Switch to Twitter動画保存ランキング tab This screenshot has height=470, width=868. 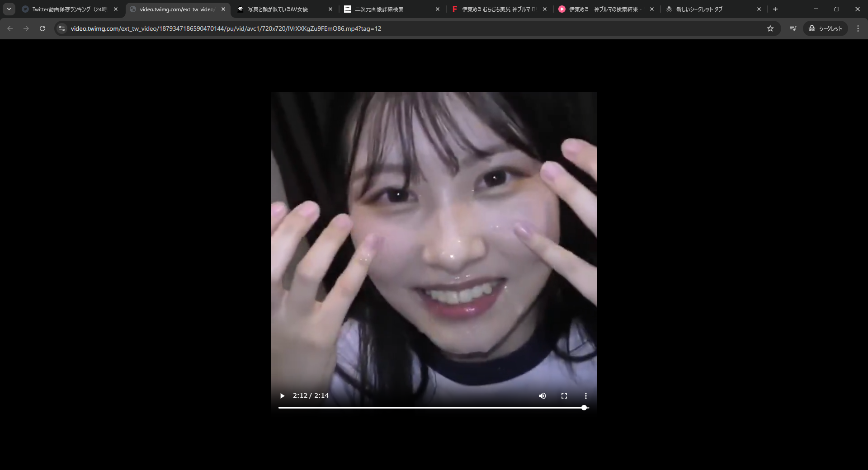pos(68,9)
